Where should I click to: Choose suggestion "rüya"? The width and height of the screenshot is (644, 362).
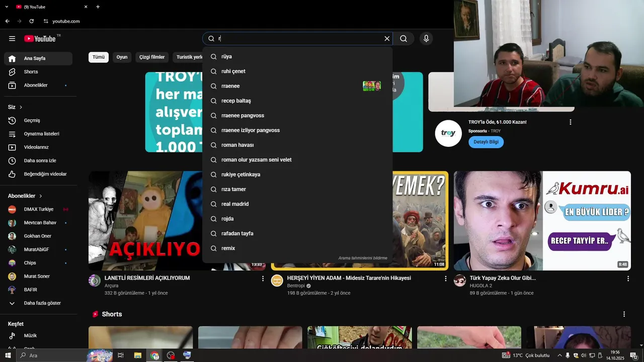[x=297, y=57]
